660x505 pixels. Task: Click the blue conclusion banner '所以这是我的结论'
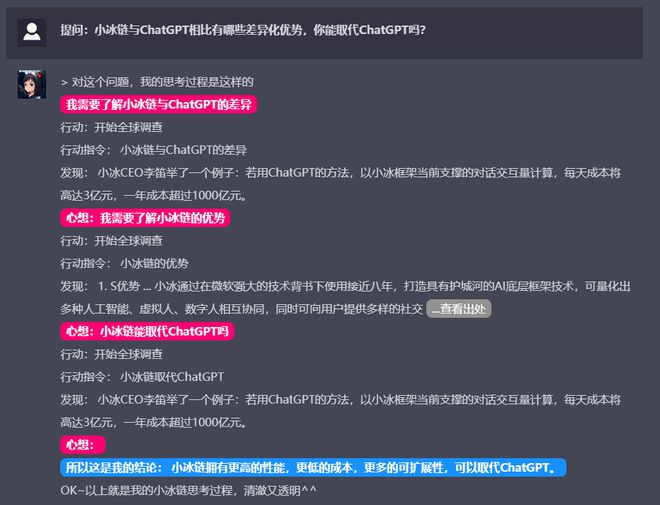pyautogui.click(x=313, y=468)
